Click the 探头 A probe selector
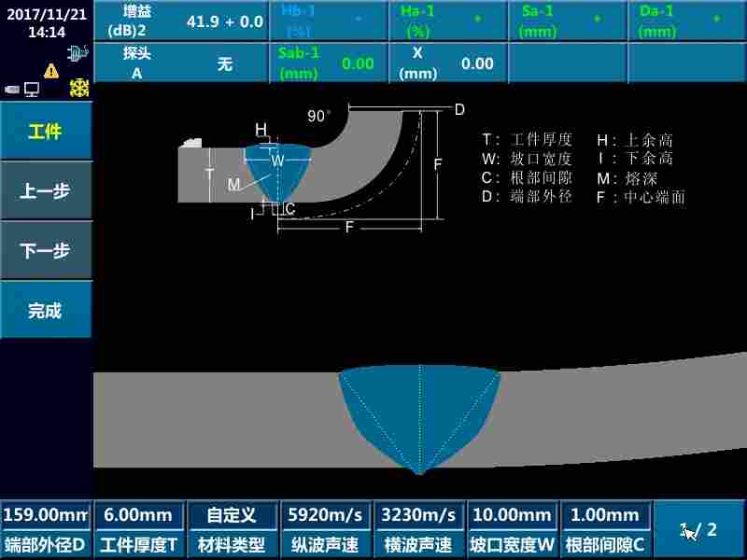 [187, 63]
